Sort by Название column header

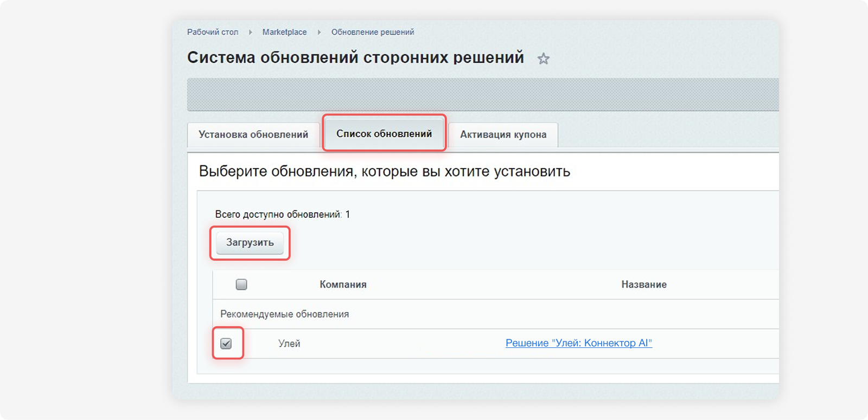pyautogui.click(x=644, y=285)
